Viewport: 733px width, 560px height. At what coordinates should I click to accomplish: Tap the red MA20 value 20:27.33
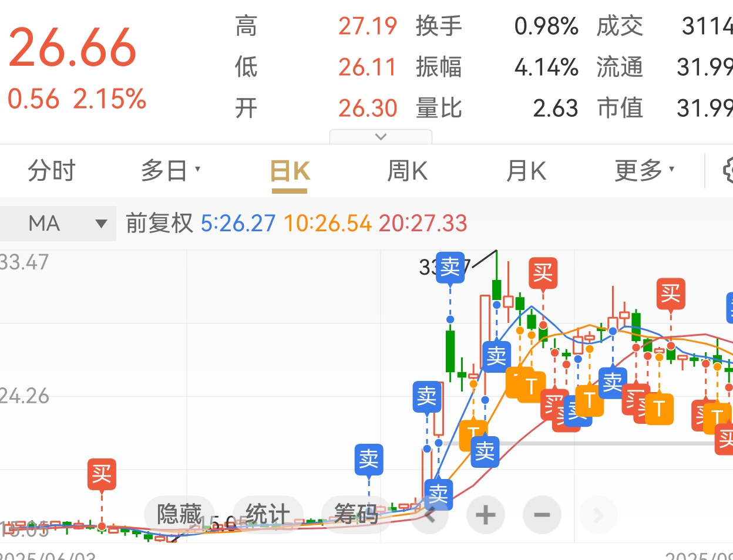click(423, 223)
